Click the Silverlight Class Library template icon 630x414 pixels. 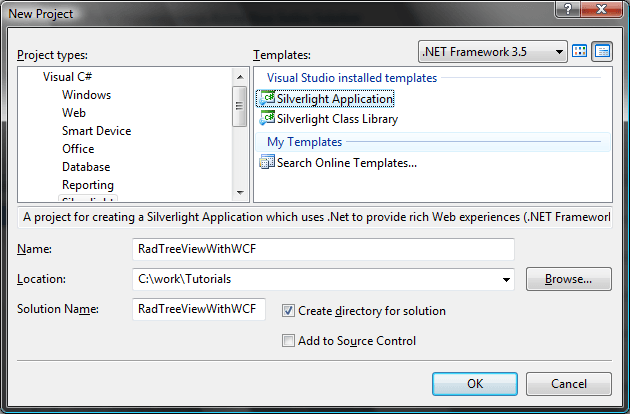click(267, 119)
